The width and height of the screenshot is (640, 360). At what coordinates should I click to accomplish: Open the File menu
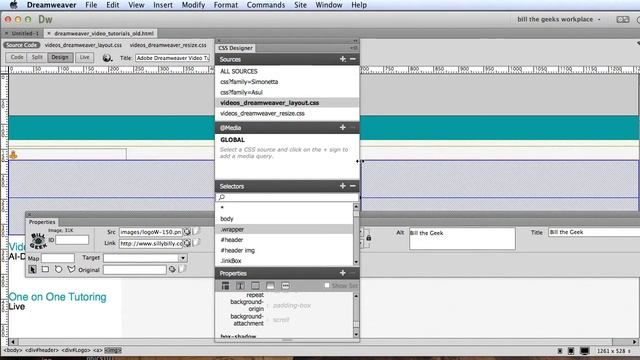(91, 5)
